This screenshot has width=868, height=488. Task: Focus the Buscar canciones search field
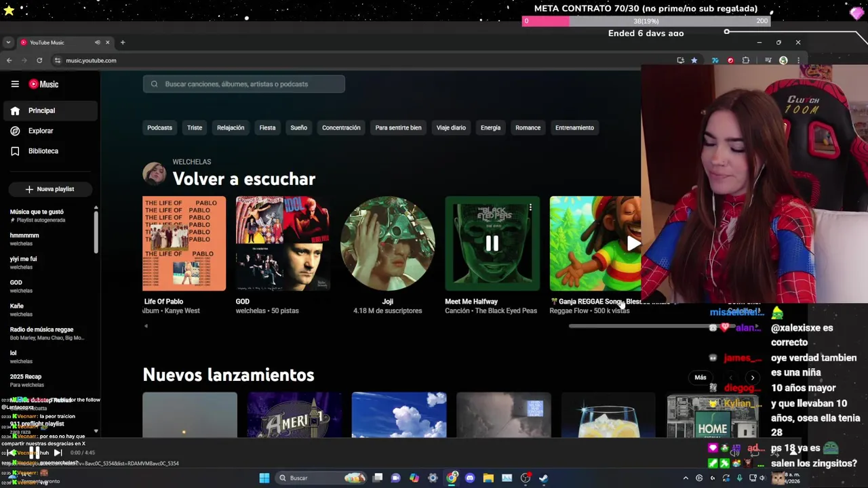244,84
